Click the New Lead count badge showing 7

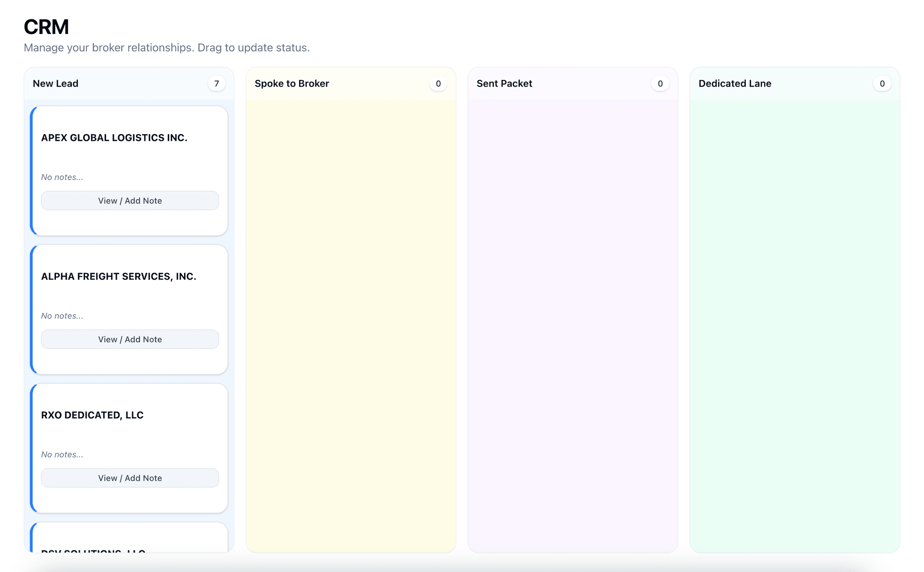217,84
